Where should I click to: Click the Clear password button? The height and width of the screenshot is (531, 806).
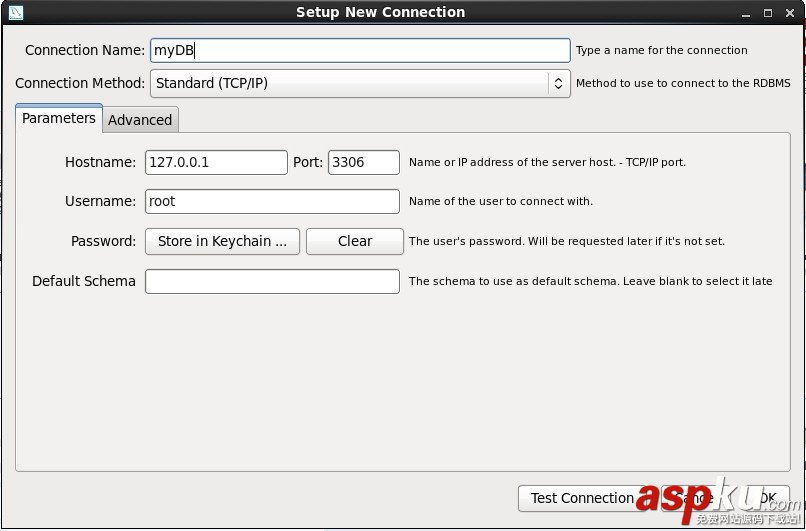point(355,242)
